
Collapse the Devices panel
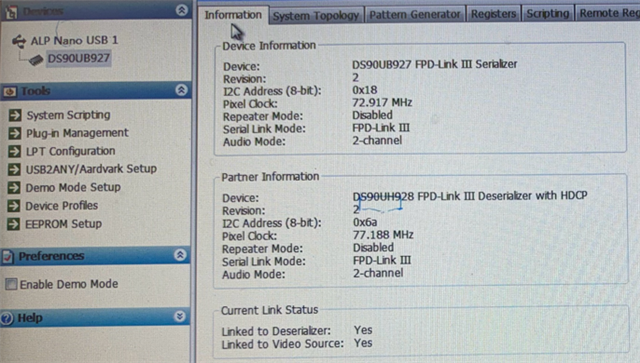click(182, 10)
